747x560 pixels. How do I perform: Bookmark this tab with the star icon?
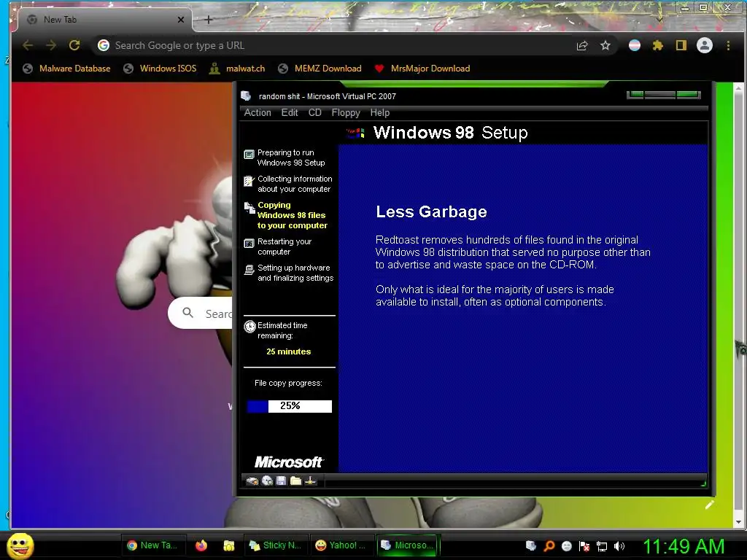pos(605,45)
